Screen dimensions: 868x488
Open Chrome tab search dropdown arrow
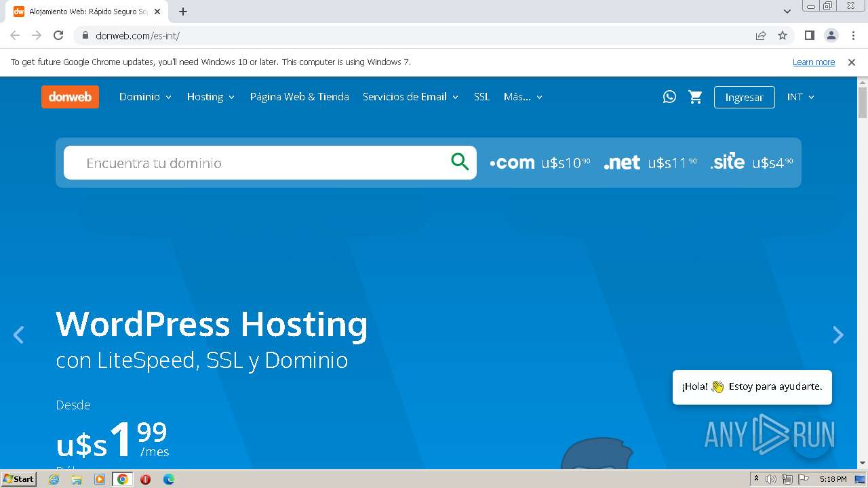point(787,12)
